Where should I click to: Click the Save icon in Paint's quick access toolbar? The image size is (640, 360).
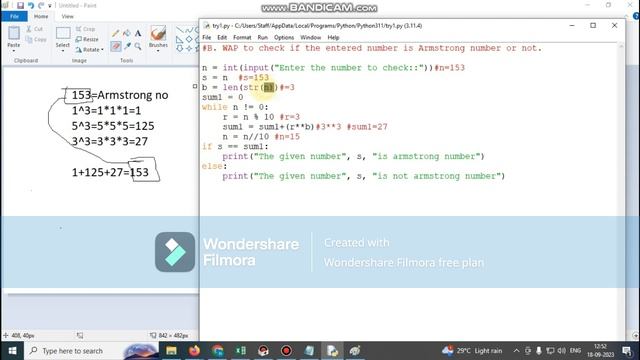click(20, 5)
